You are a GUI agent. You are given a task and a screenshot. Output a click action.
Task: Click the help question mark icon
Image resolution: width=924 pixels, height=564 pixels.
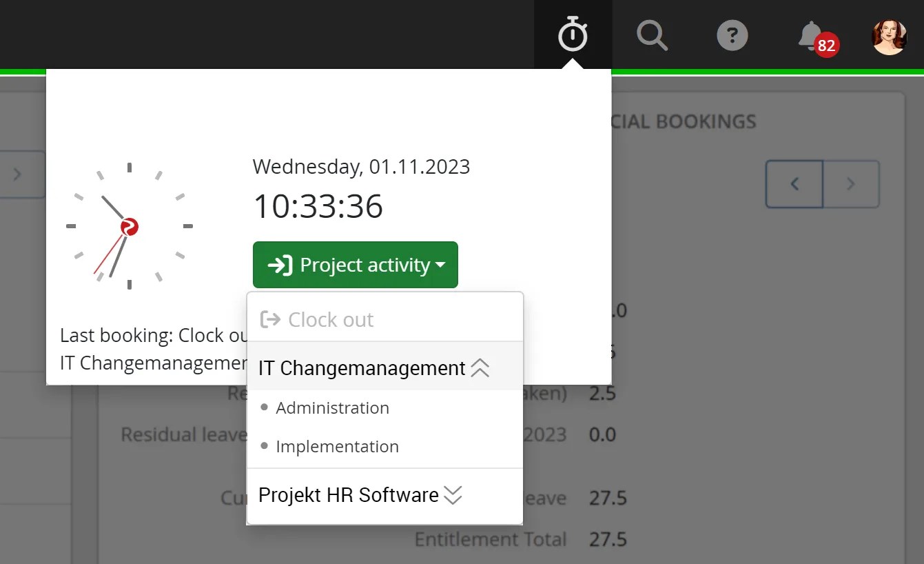(x=732, y=34)
